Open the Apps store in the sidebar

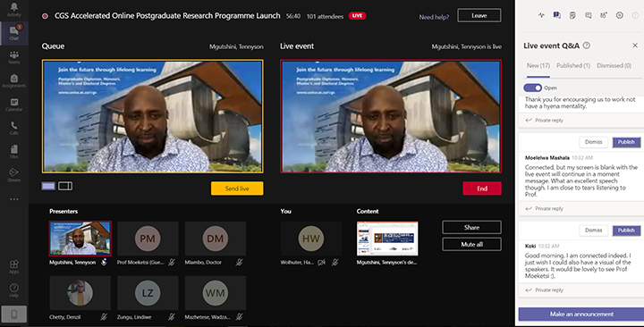[14, 266]
